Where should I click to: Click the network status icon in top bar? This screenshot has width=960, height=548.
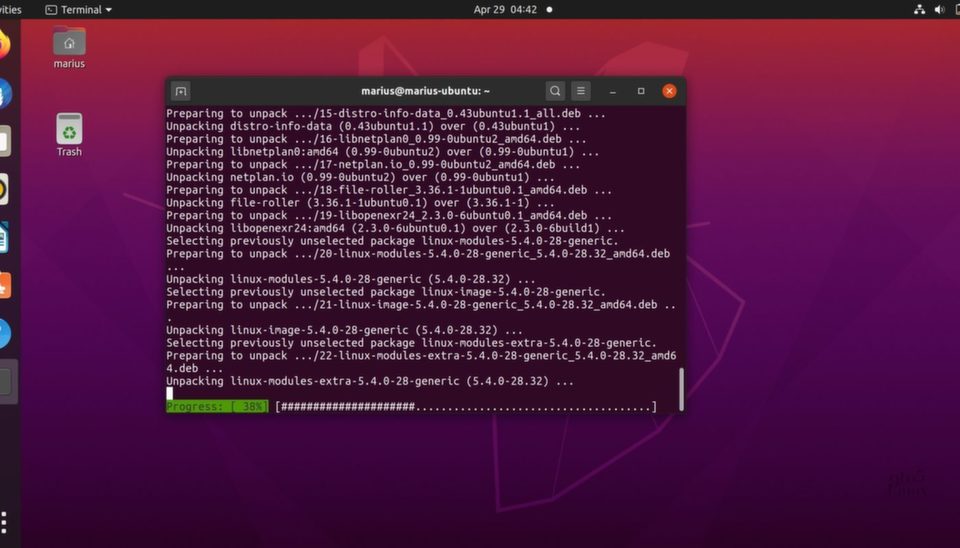point(919,9)
